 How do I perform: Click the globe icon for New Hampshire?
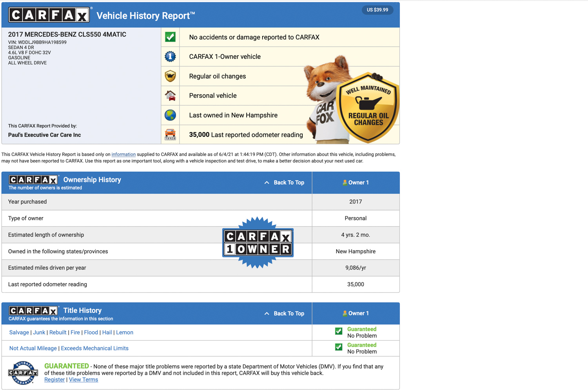pyautogui.click(x=170, y=115)
